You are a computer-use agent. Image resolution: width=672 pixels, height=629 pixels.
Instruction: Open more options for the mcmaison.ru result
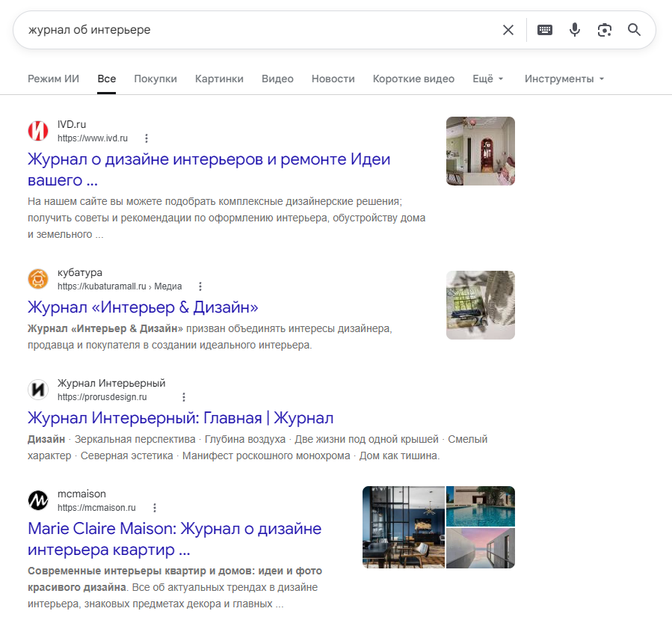coord(155,508)
